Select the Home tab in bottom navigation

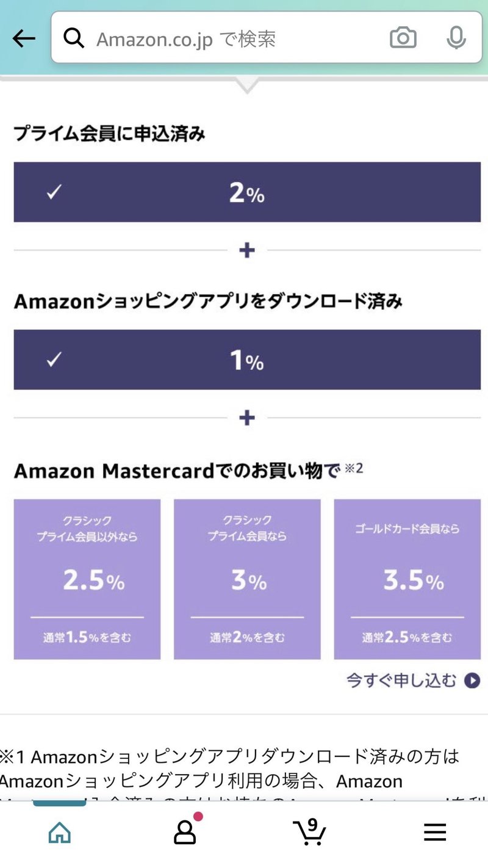coord(59,831)
